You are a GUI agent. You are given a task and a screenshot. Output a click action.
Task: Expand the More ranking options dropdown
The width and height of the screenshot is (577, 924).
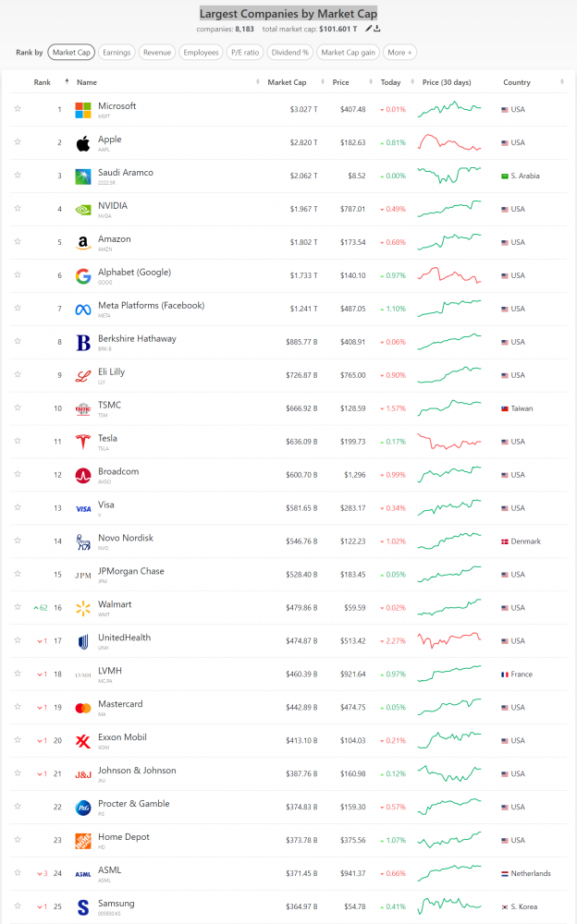click(400, 53)
